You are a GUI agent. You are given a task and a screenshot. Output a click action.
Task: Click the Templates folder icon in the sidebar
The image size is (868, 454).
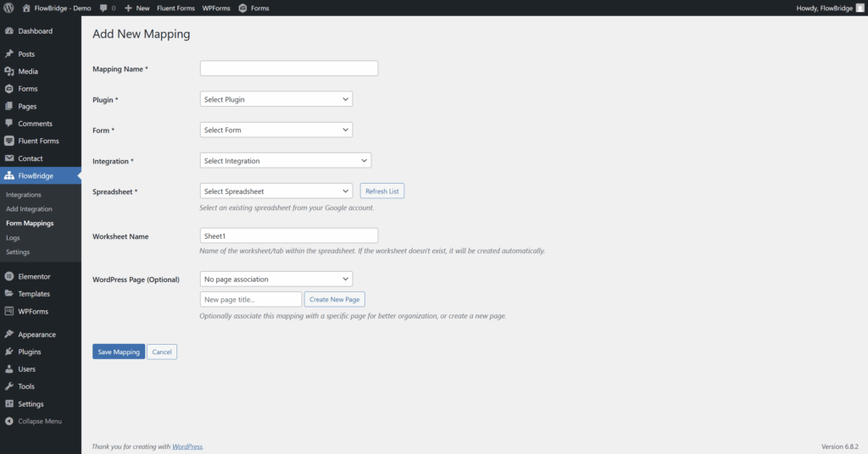8,294
